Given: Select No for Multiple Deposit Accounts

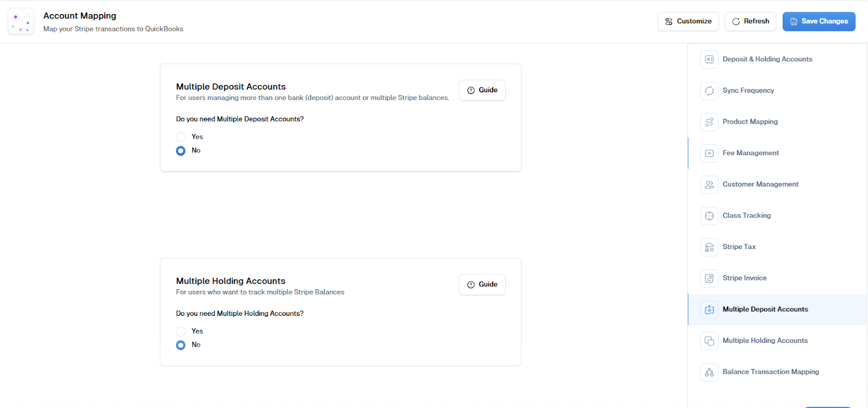Looking at the screenshot, I should point(181,151).
